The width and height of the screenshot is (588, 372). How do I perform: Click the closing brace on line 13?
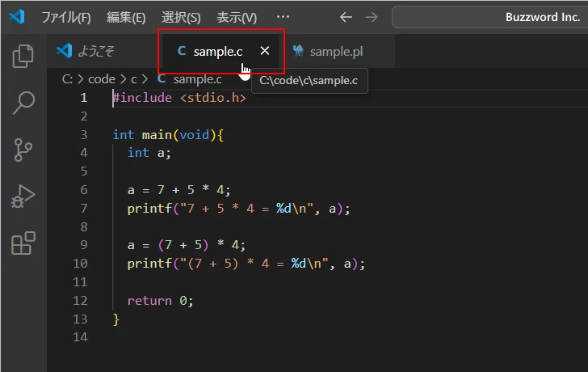click(115, 319)
